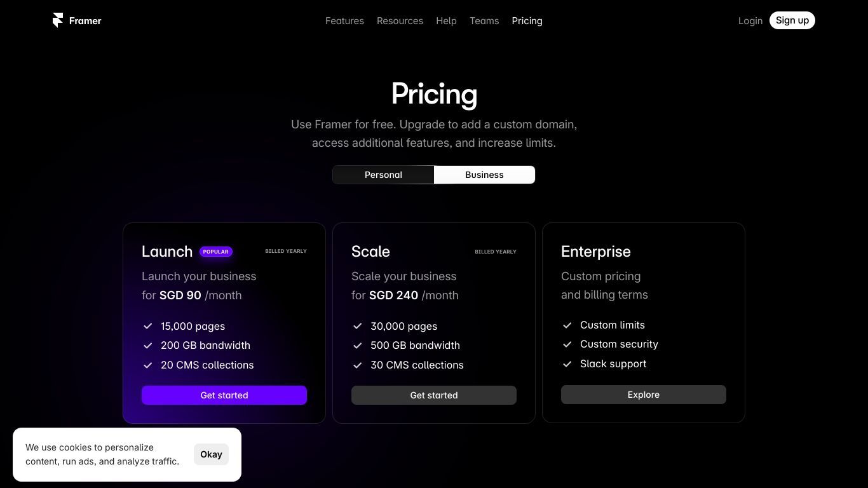Viewport: 868px width, 488px height.
Task: Click the checkmark beside 15,000 pages
Action: pos(148,326)
